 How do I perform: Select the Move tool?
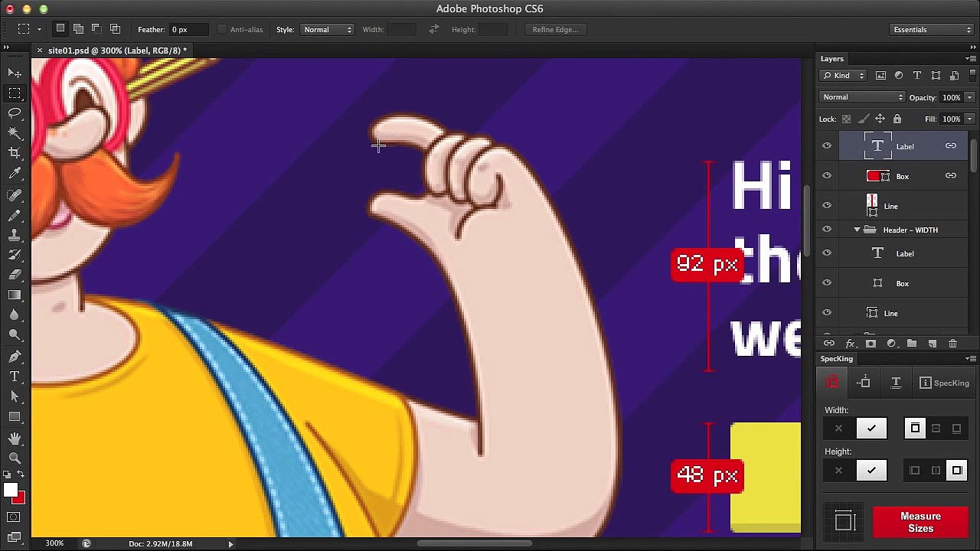pos(15,73)
